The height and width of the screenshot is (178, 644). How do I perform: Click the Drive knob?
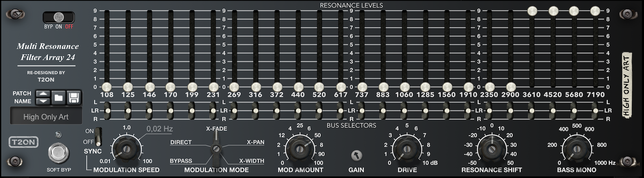406,149
